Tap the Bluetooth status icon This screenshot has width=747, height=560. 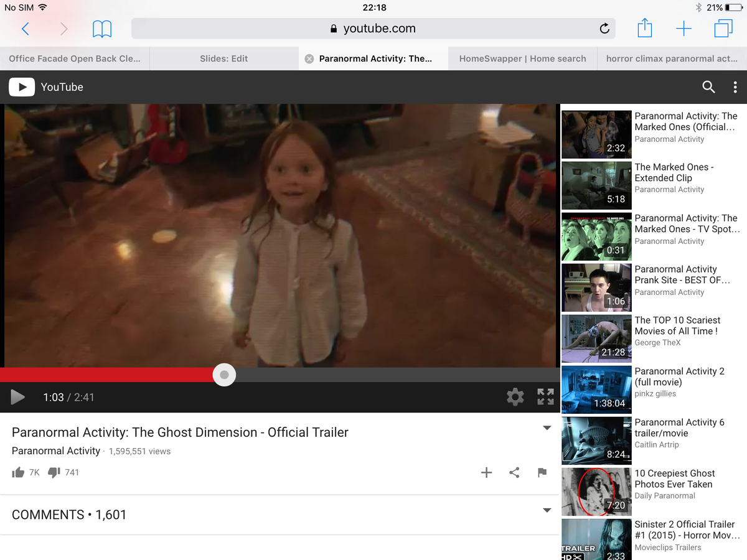click(x=698, y=7)
